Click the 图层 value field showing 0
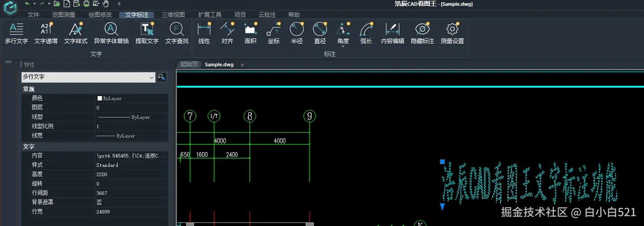The width and height of the screenshot is (644, 226). tap(132, 108)
